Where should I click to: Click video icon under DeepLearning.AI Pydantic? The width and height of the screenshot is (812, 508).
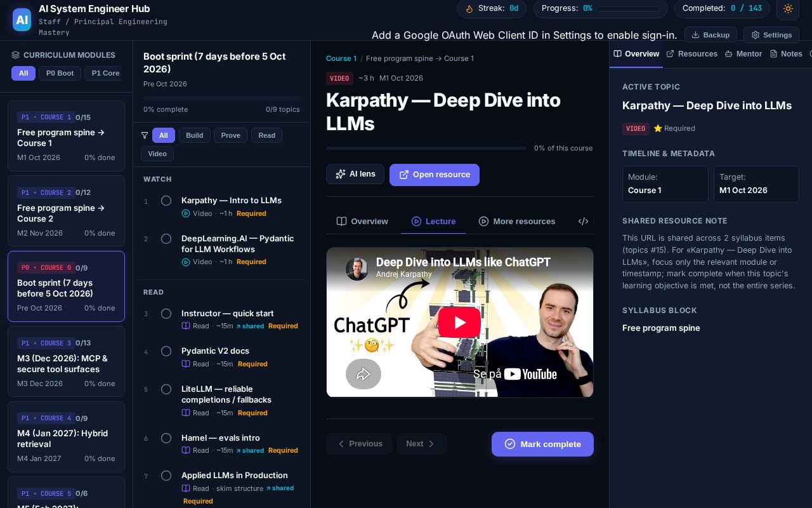pos(186,262)
